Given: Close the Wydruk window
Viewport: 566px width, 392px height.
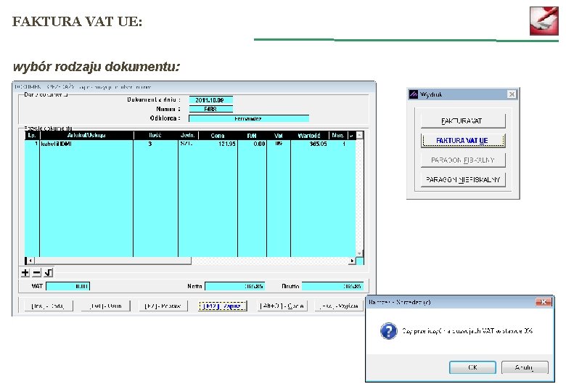Looking at the screenshot, I should (512, 94).
